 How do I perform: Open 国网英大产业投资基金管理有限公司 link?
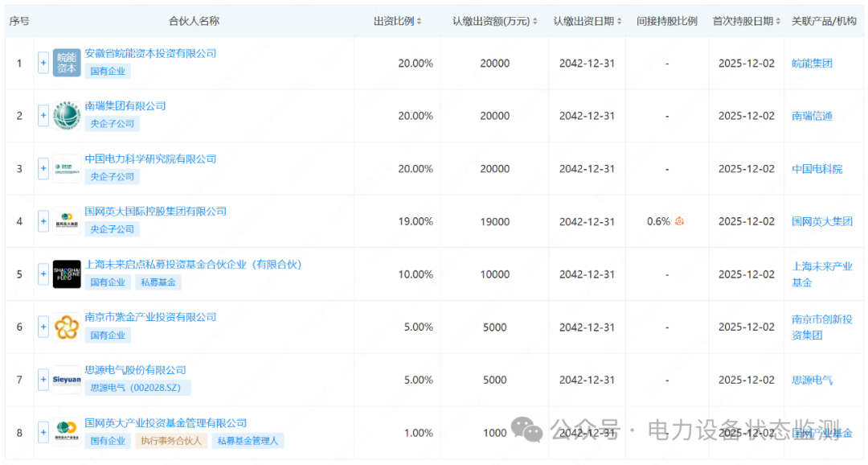coord(166,423)
